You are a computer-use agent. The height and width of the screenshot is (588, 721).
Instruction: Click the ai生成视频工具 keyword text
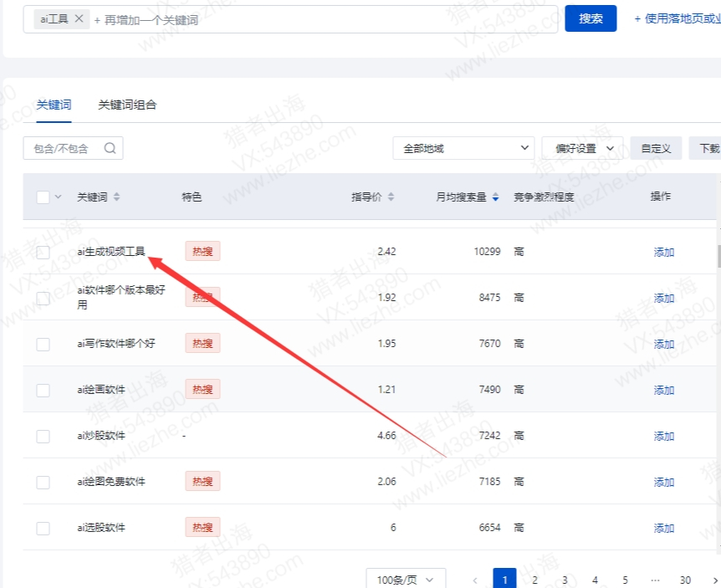click(111, 252)
